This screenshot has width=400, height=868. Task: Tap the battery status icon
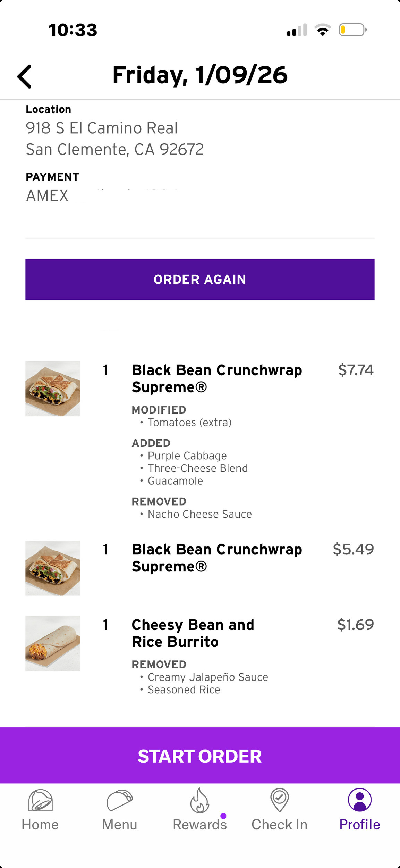pyautogui.click(x=352, y=30)
